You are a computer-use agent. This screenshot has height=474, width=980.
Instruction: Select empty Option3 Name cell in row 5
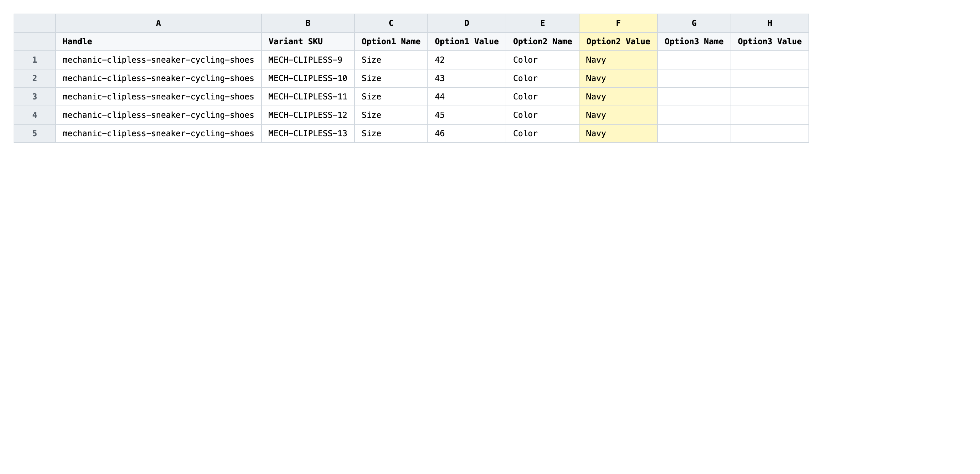coord(694,133)
